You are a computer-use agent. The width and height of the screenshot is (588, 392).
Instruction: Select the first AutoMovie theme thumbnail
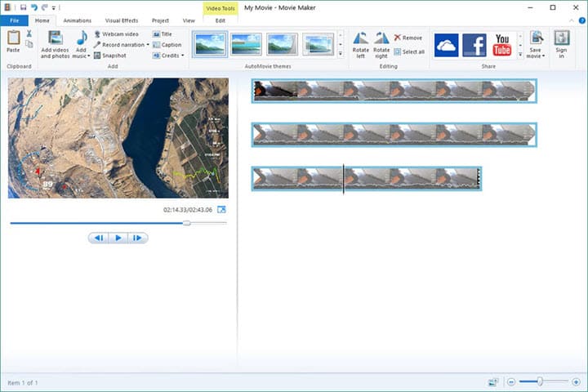click(x=210, y=43)
